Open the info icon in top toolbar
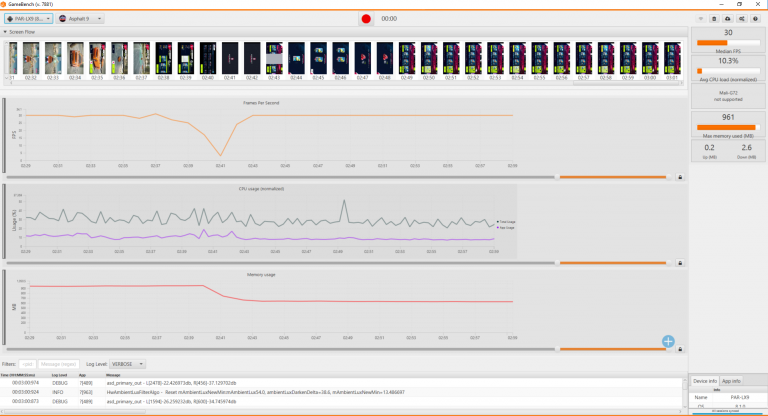The image size is (768, 416). (755, 19)
